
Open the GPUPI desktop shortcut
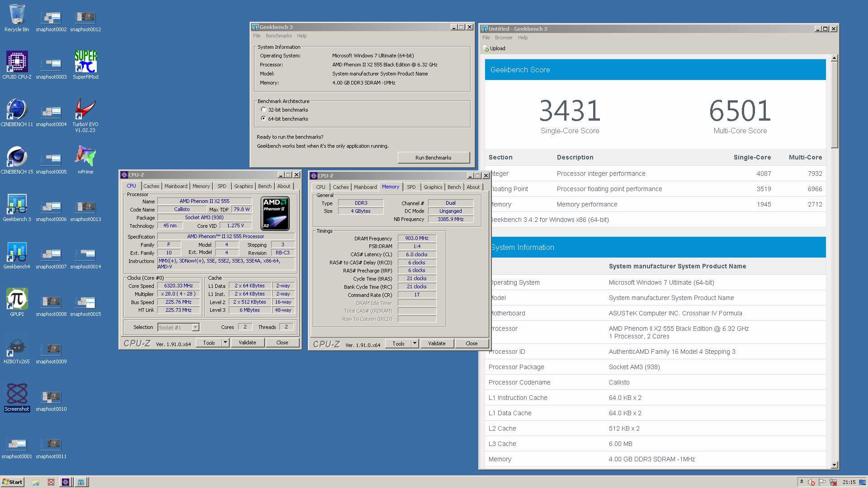point(17,303)
